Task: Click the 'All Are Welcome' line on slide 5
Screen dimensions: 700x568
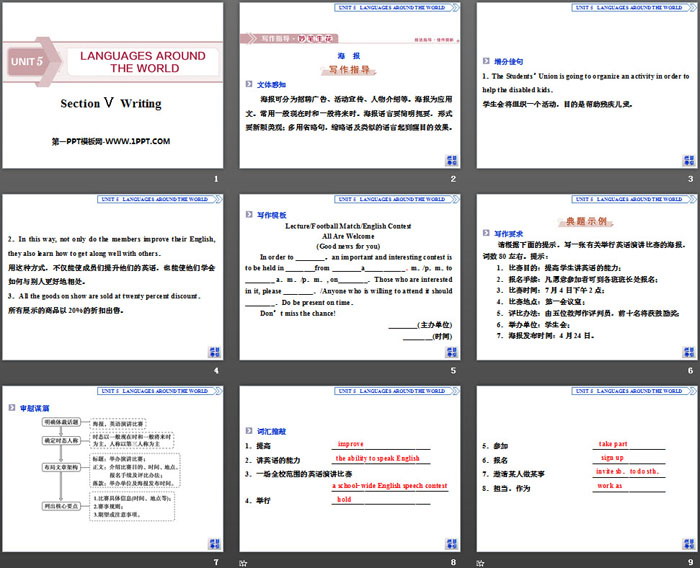Action: 348,236
